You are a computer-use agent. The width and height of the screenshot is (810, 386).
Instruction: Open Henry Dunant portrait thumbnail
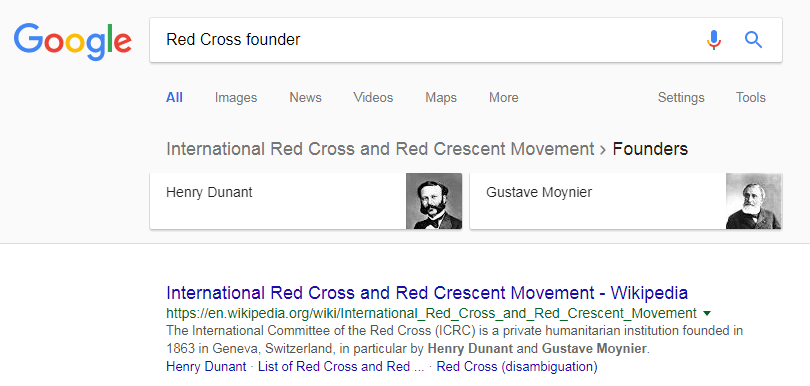[x=434, y=201]
